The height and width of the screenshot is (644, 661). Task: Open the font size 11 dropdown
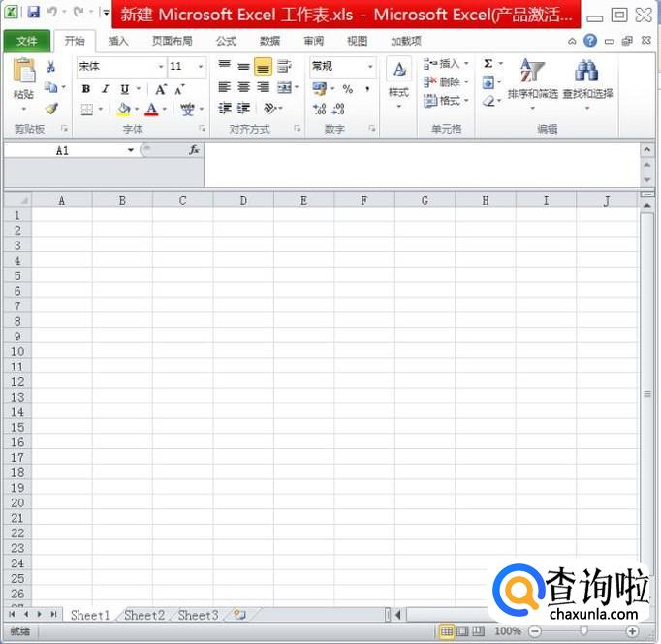[201, 67]
